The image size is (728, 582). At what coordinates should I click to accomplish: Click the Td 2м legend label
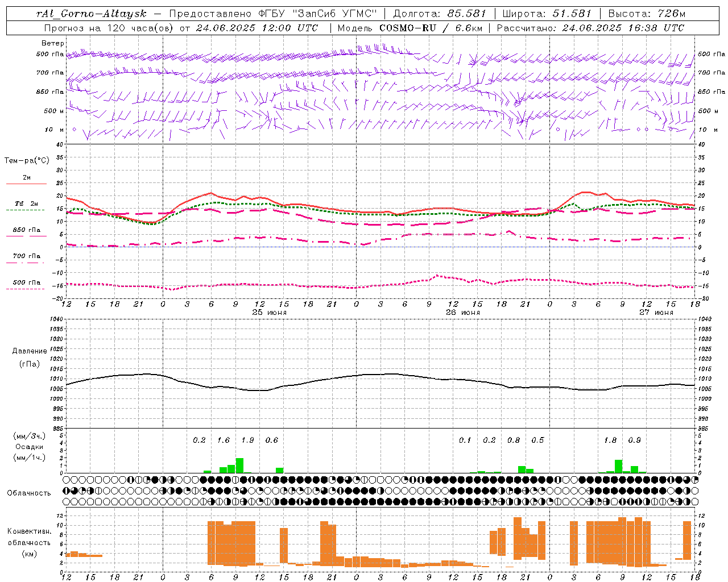[27, 203]
